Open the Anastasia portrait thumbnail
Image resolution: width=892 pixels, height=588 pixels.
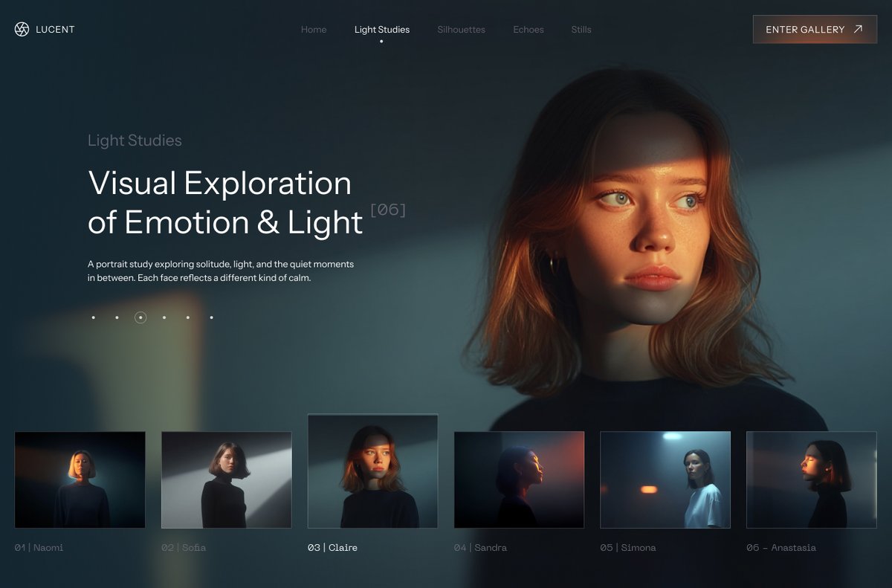[811, 479]
